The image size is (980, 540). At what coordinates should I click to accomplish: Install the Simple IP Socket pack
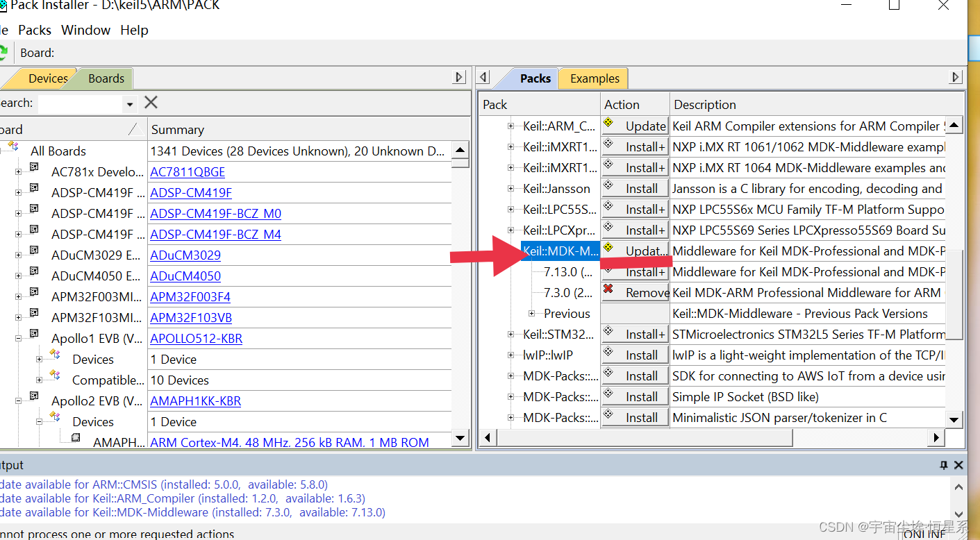[635, 396]
